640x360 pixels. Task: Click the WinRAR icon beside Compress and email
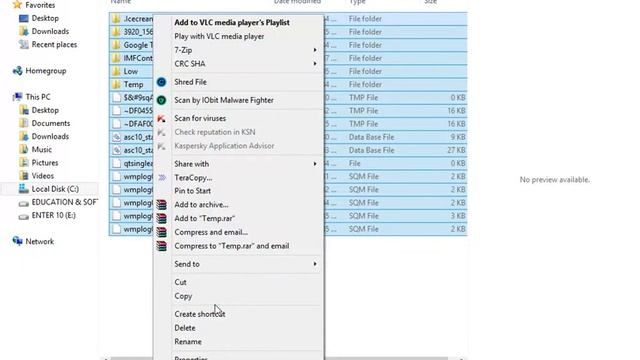(x=162, y=232)
